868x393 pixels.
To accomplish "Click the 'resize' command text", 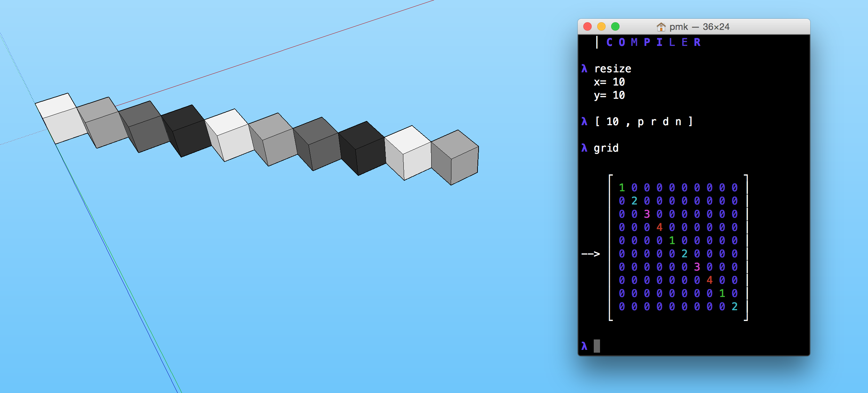I will pyautogui.click(x=613, y=69).
